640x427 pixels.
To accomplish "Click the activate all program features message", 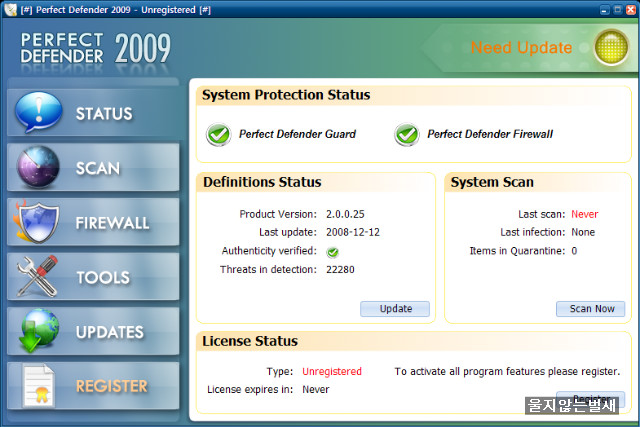I will 507,371.
